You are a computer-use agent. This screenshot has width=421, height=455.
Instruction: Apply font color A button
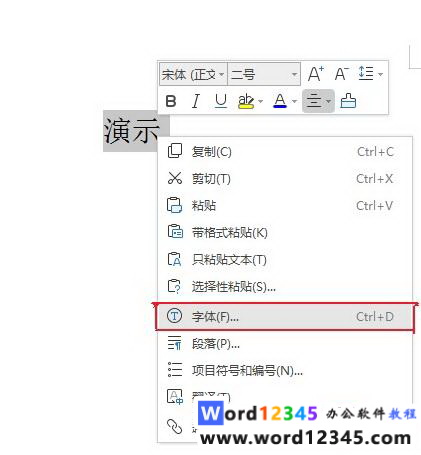(x=280, y=101)
